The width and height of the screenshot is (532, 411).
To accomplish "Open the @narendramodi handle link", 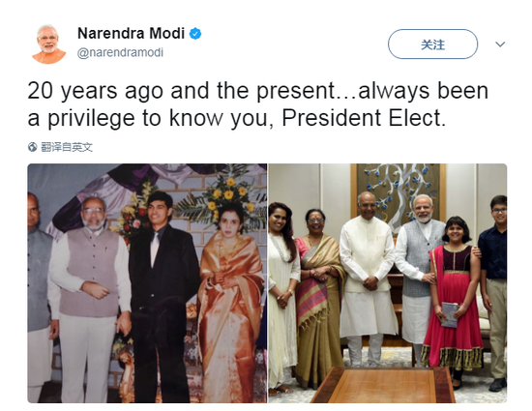I will pyautogui.click(x=121, y=52).
